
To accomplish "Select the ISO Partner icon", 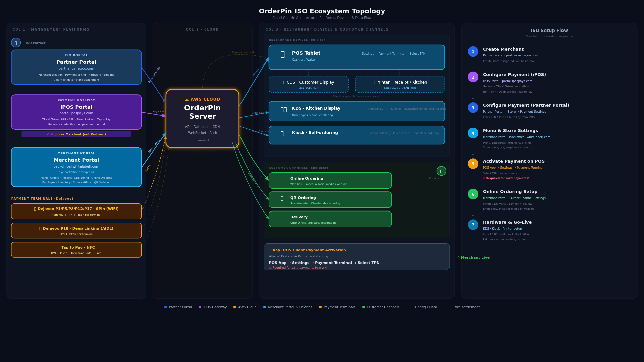I will 16,43.
